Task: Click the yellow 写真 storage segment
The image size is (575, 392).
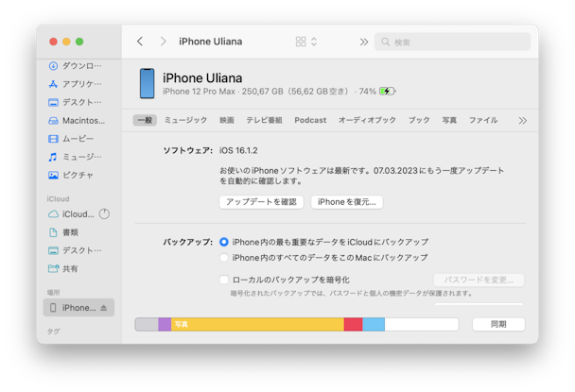Action: (257, 324)
